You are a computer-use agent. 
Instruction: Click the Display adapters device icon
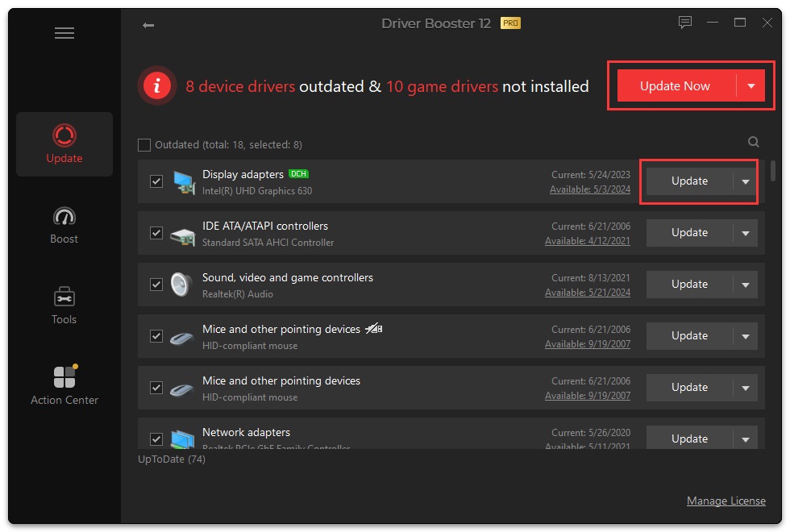point(184,182)
